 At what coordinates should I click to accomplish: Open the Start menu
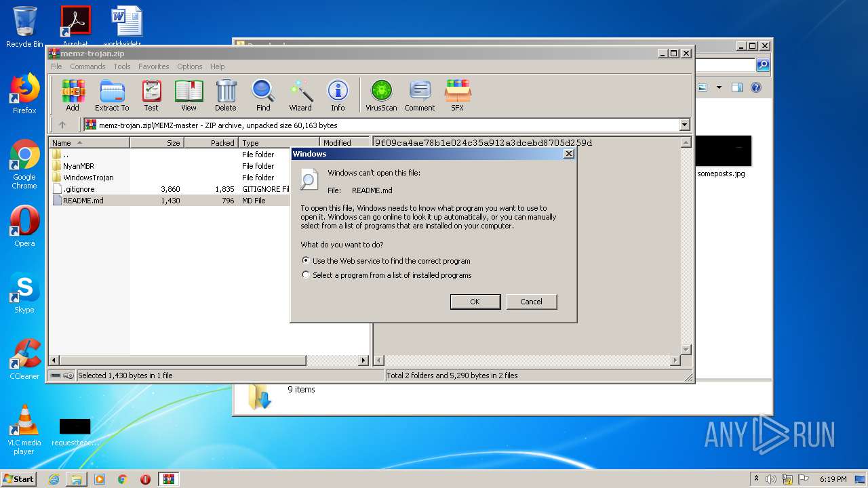pyautogui.click(x=18, y=479)
